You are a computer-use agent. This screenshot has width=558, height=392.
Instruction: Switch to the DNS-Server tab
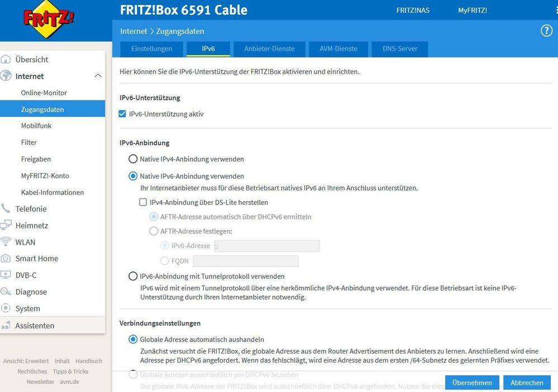[400, 49]
